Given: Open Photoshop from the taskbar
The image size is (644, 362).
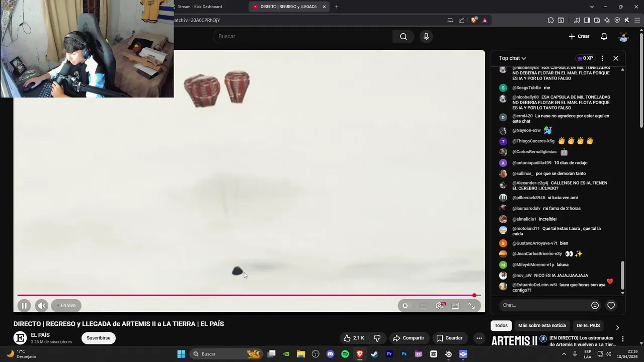Looking at the screenshot, I should tap(404, 354).
